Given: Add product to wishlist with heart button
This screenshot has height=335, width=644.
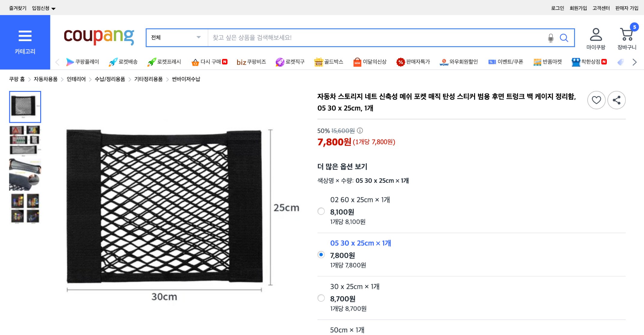Looking at the screenshot, I should point(596,100).
